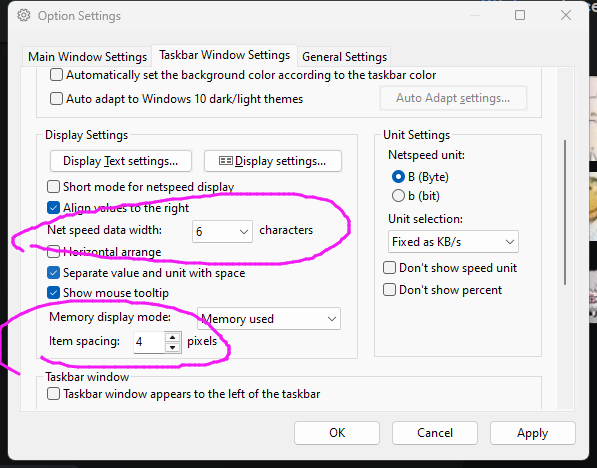The width and height of the screenshot is (597, 468).
Task: Click the Apply button
Action: [533, 433]
